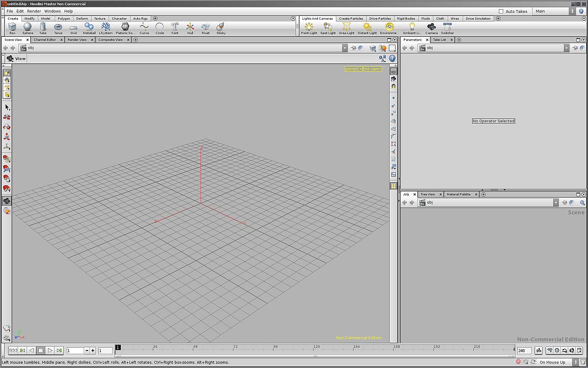Select the Sticky shelf tool
The image size is (588, 368).
(x=221, y=29)
